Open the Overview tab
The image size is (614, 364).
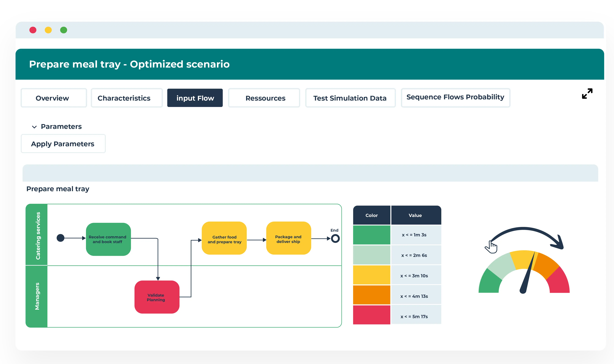pyautogui.click(x=54, y=98)
